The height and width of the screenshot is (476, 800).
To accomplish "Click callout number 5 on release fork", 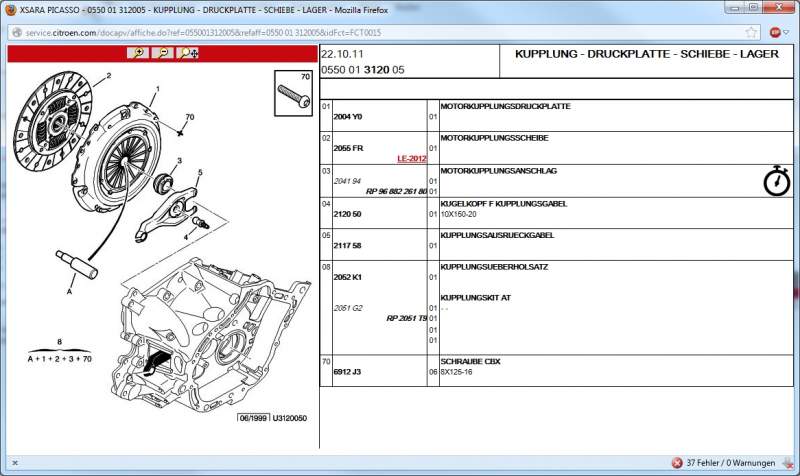I will [200, 172].
